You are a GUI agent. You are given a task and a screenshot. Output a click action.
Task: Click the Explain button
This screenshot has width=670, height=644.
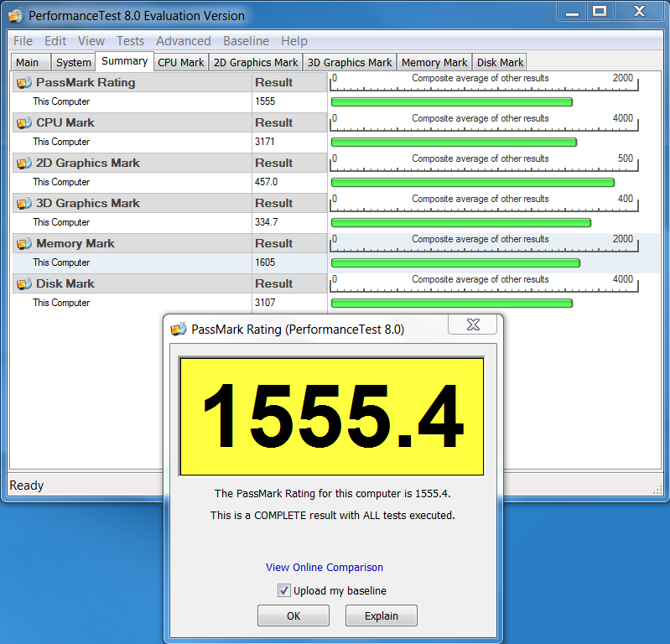click(382, 615)
